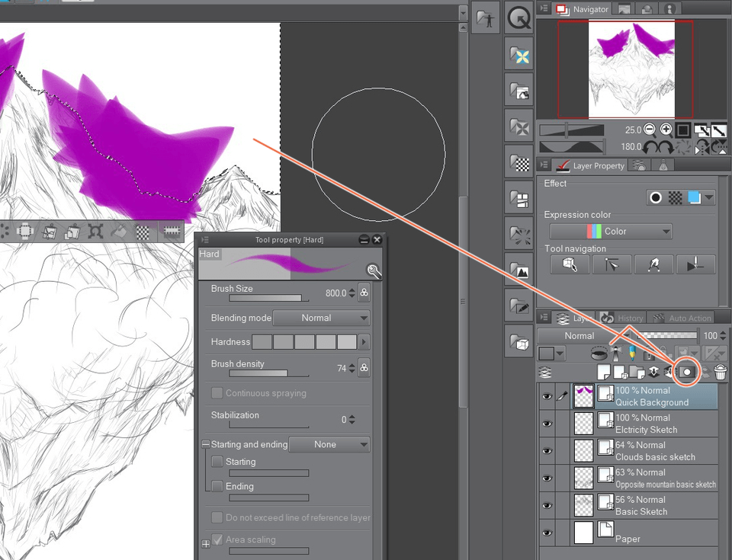
Task: Open Expression color dropdown
Action: [x=611, y=232]
